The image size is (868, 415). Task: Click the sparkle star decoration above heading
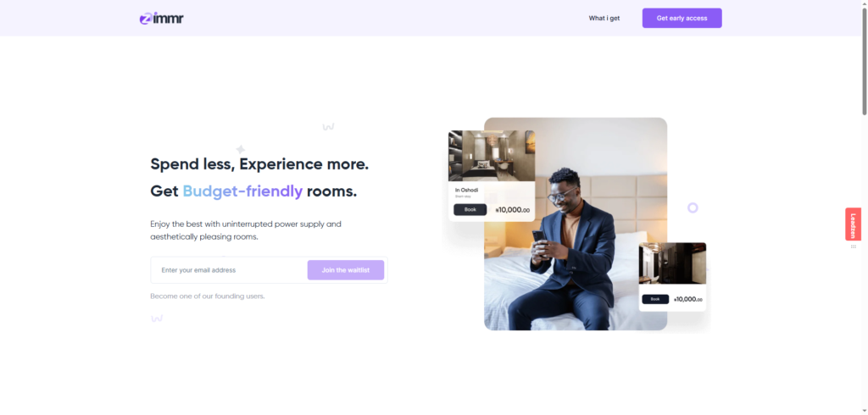pos(240,149)
